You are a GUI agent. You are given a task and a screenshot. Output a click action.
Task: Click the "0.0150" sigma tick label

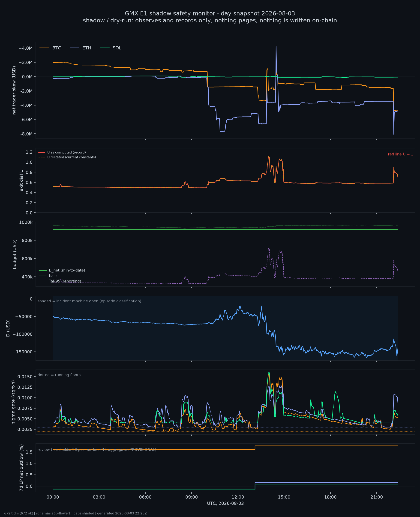point(25,377)
